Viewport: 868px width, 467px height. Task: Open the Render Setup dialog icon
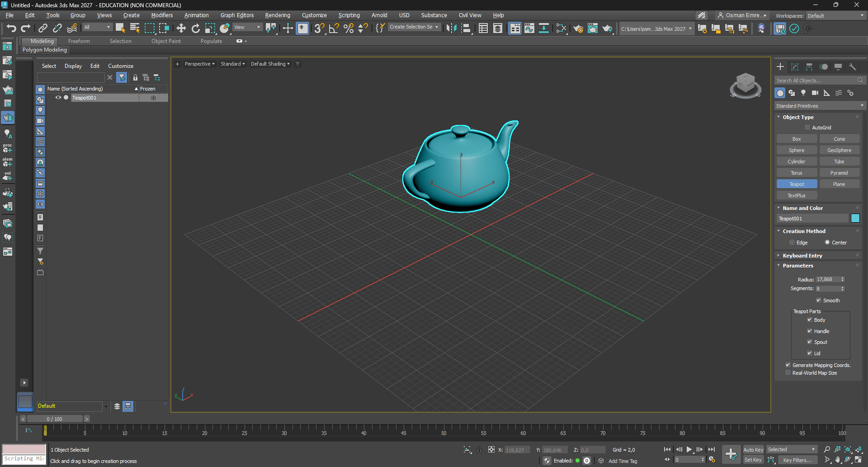coord(578,29)
